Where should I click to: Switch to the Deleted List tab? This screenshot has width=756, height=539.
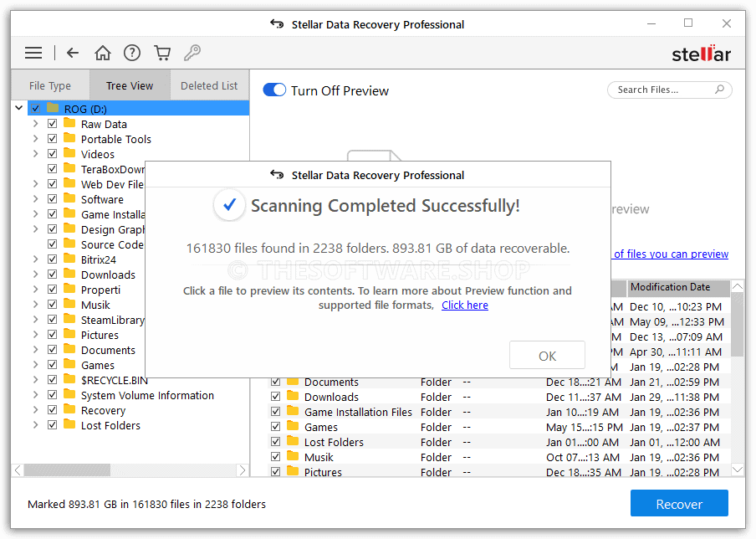tap(209, 85)
